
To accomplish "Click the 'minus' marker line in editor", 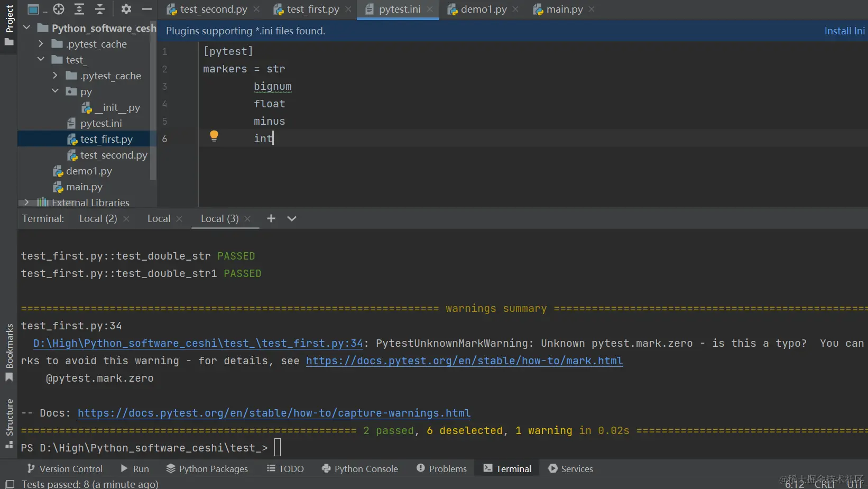I will pos(270,122).
